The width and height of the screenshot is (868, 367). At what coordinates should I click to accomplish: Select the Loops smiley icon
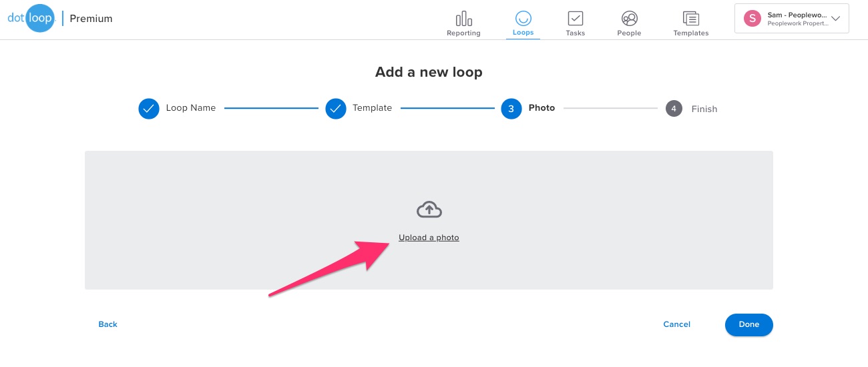[523, 18]
